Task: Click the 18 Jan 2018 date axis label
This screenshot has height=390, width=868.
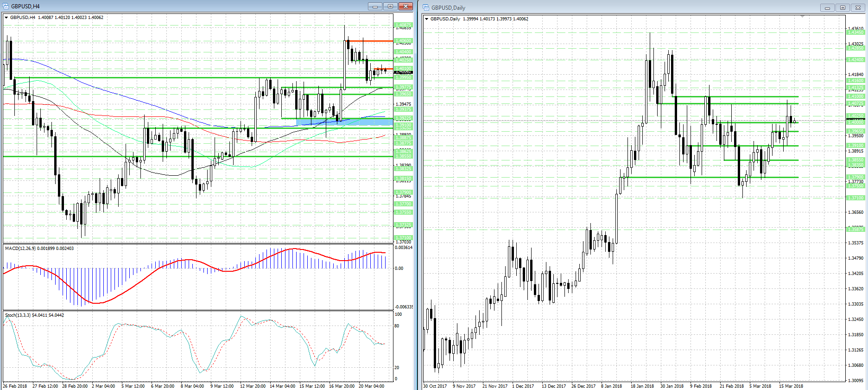Action: (642, 386)
